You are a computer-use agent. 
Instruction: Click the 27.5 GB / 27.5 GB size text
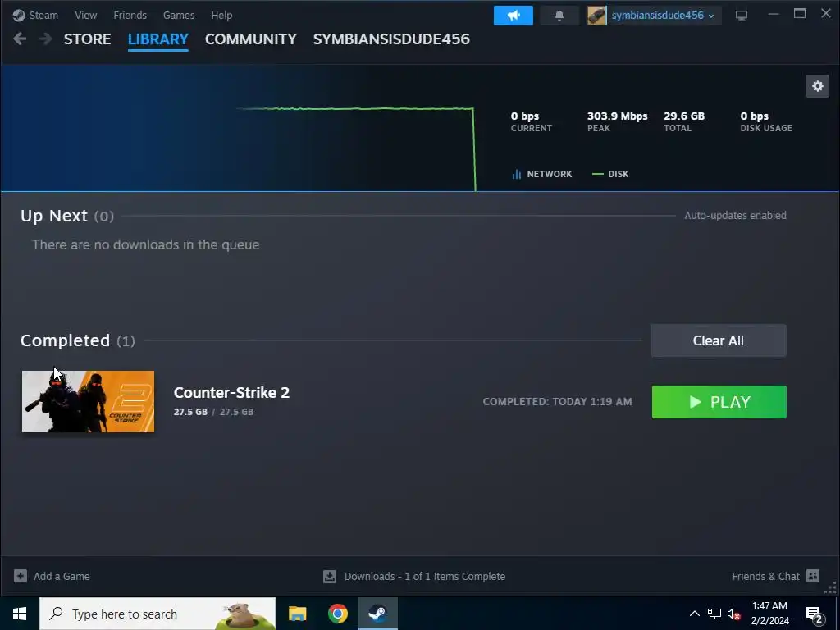(x=213, y=412)
